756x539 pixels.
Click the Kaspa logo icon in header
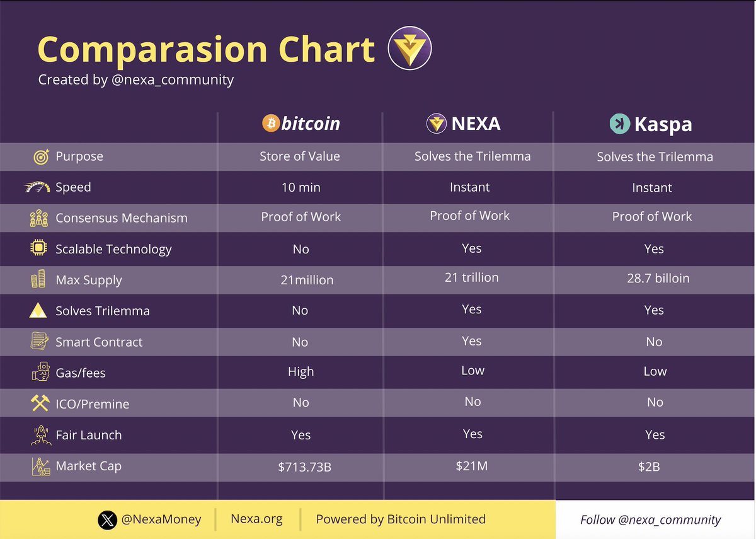[620, 124]
